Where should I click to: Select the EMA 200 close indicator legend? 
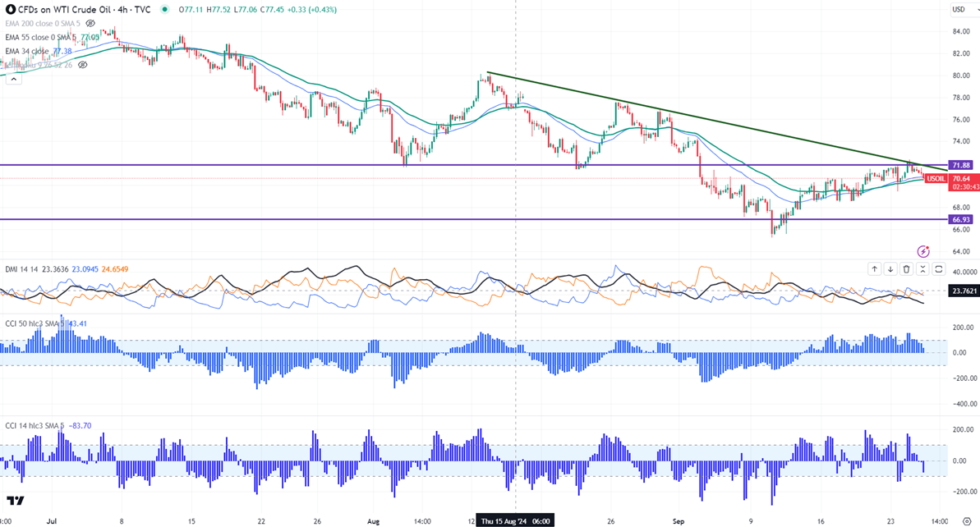[43, 23]
